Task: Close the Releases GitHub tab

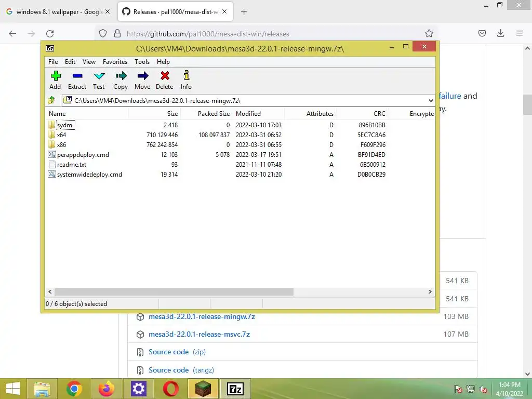Action: [224, 11]
